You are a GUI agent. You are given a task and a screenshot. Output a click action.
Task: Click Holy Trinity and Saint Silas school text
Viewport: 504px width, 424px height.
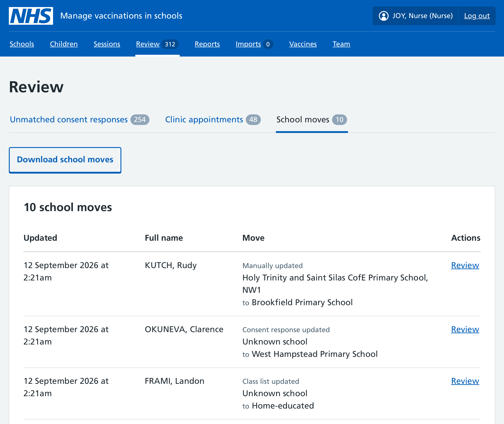(335, 284)
